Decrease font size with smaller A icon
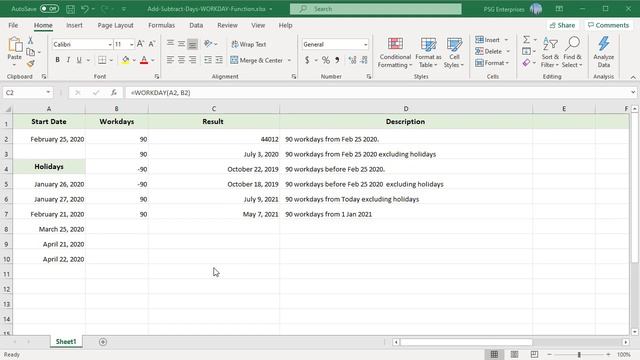The image size is (640, 360). click(152, 44)
